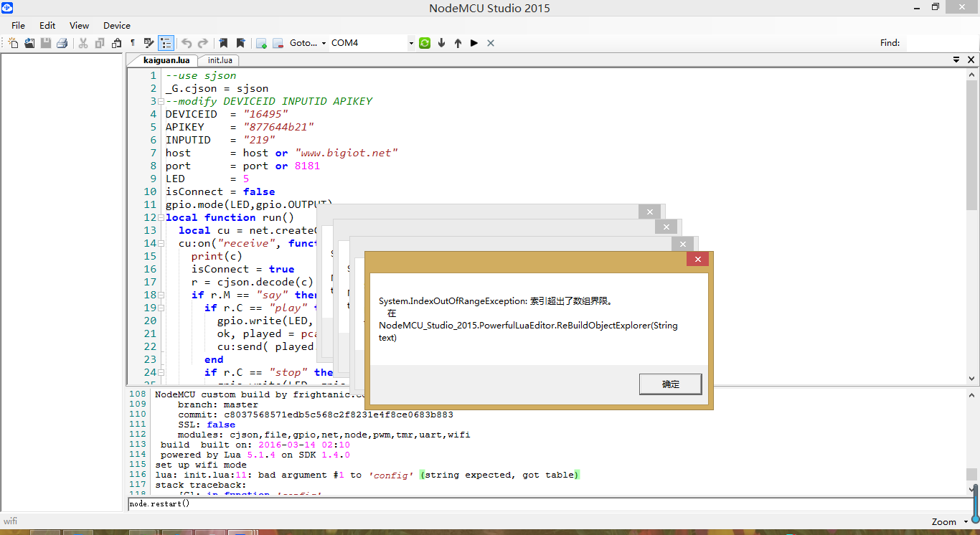Open the View menu
The width and height of the screenshot is (980, 535).
tap(80, 25)
